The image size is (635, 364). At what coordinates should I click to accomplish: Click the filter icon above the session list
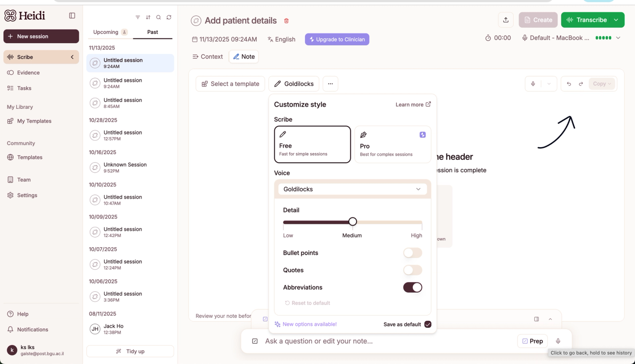point(138,17)
